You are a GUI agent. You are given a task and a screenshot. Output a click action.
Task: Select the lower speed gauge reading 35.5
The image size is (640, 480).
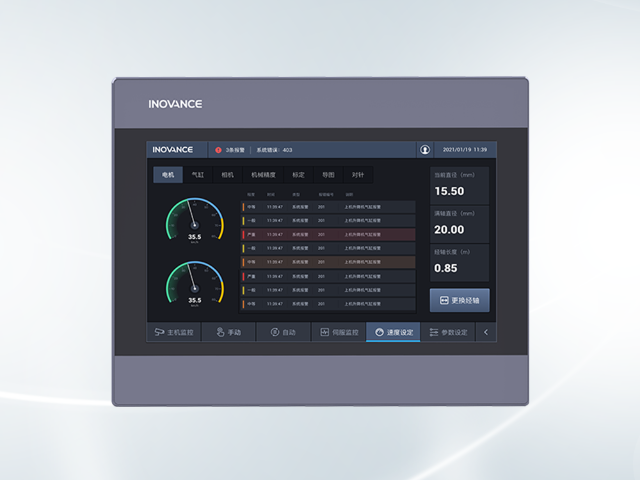(x=194, y=300)
